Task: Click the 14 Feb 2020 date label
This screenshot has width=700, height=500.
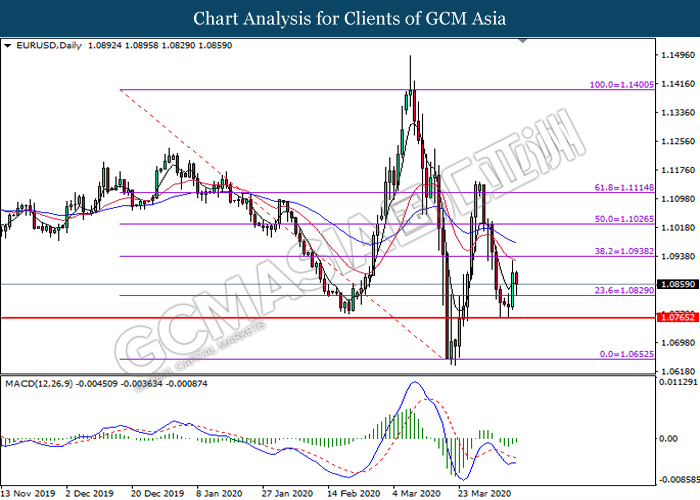Action: pyautogui.click(x=354, y=493)
